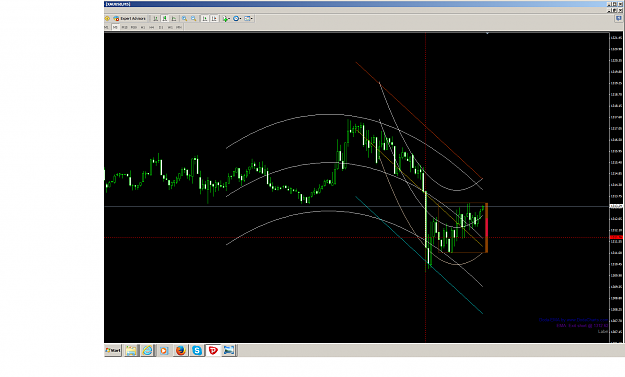Select the D1 timeframe
This screenshot has width=625, height=377.
tap(161, 27)
